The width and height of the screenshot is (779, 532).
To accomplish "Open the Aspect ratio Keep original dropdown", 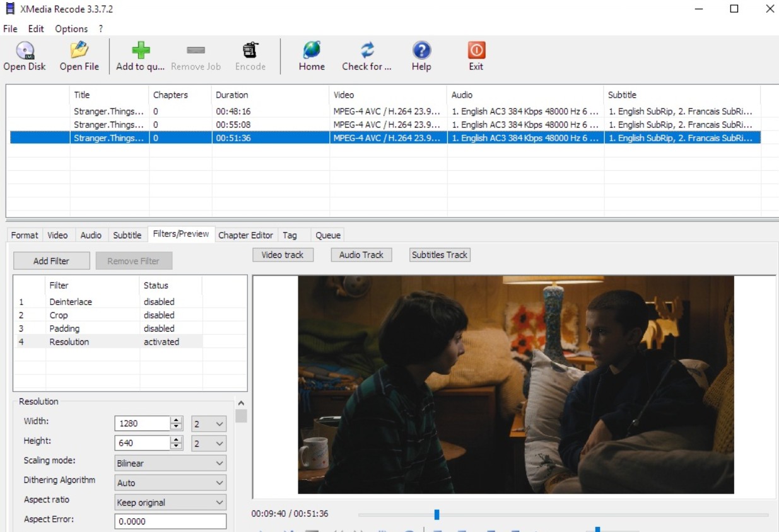I will tap(170, 502).
